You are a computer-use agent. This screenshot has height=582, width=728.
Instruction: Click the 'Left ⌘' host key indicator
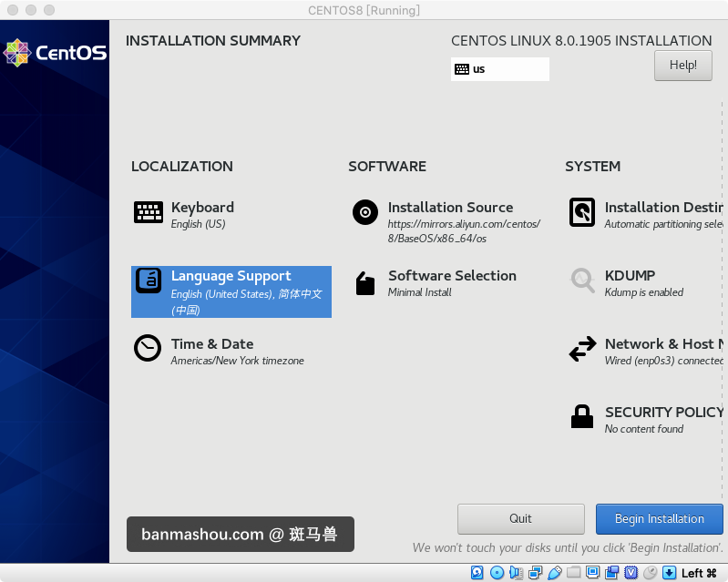(x=699, y=573)
